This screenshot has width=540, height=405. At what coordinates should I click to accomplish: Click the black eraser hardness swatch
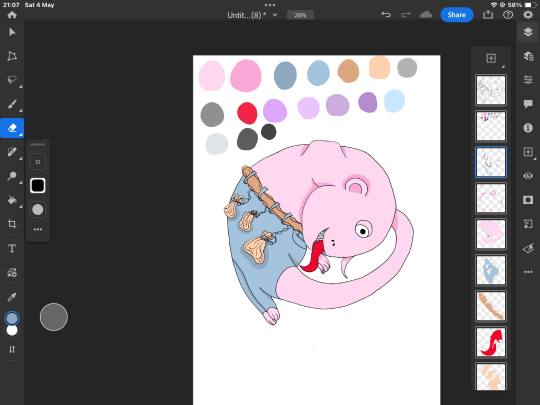point(38,186)
